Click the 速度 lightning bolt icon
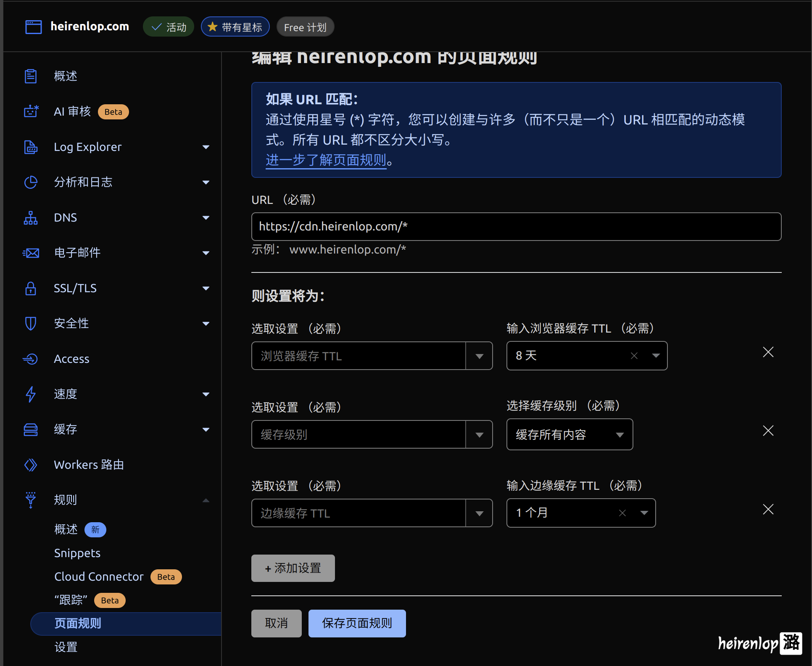 (31, 394)
